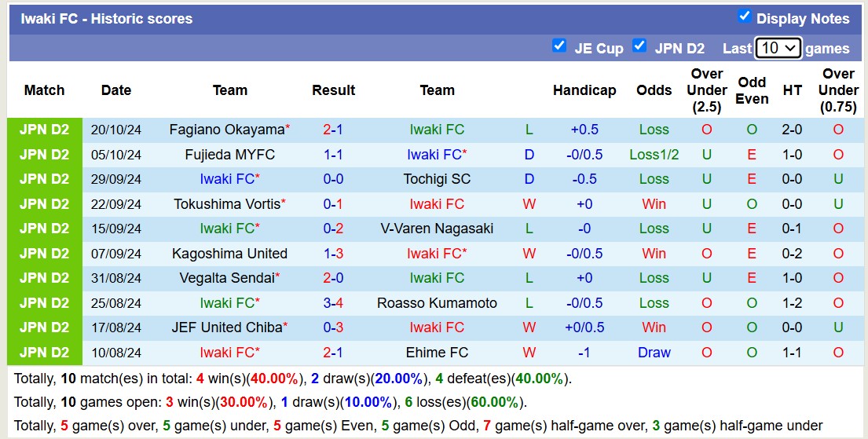The image size is (868, 439).
Task: Click the 0-3 result versus JEF United Chiba
Action: [x=333, y=327]
